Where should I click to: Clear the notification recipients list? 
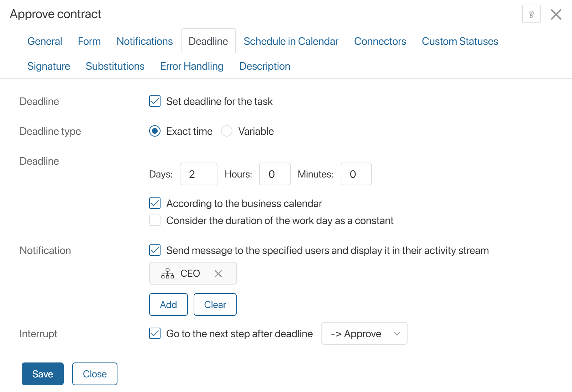coord(215,304)
